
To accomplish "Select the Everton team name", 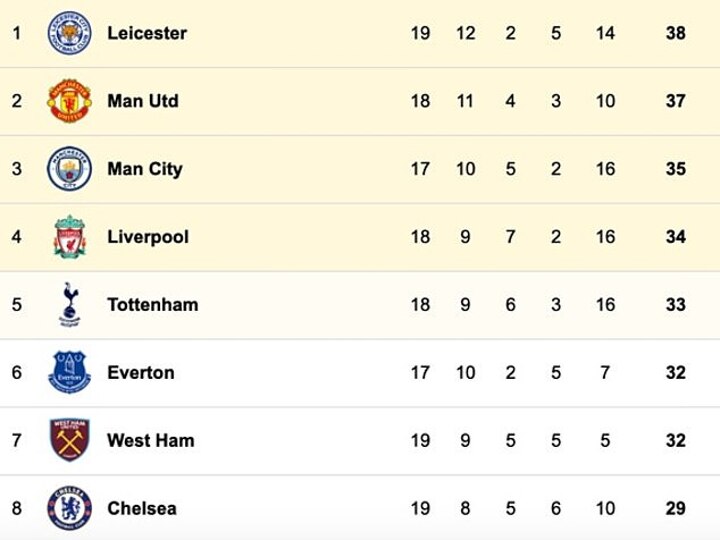I will 141,373.
